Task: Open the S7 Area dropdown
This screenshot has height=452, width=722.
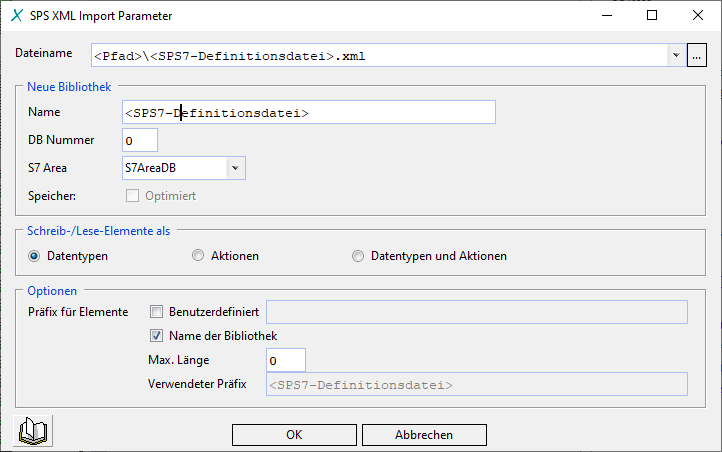Action: click(x=235, y=168)
